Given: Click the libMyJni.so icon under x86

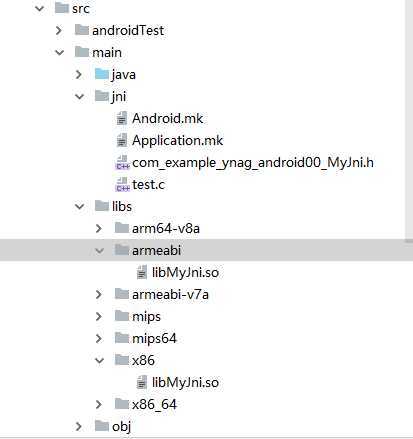Looking at the screenshot, I should [x=142, y=382].
